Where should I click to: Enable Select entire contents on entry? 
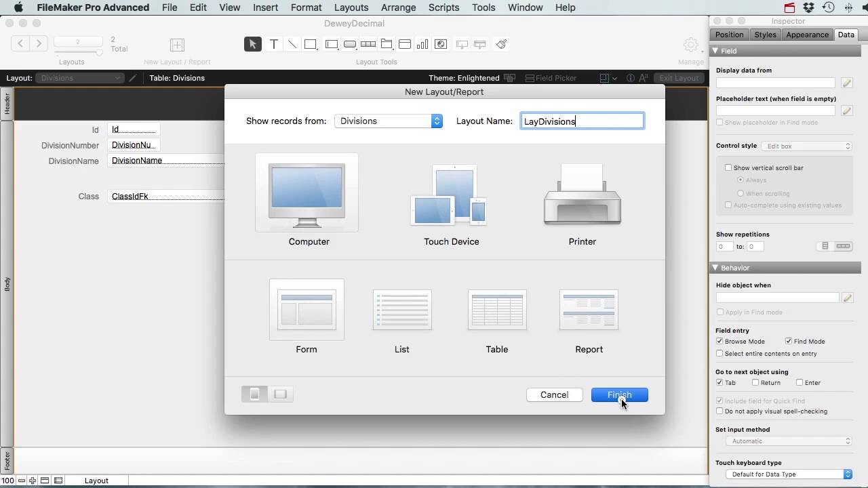[719, 354]
